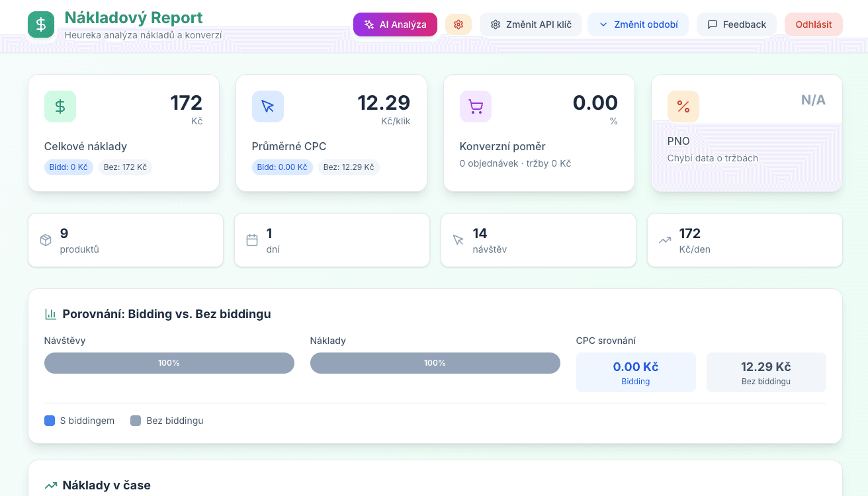This screenshot has width=868, height=496.
Task: Click the trend icon beside 172 Kč/den
Action: click(x=665, y=240)
